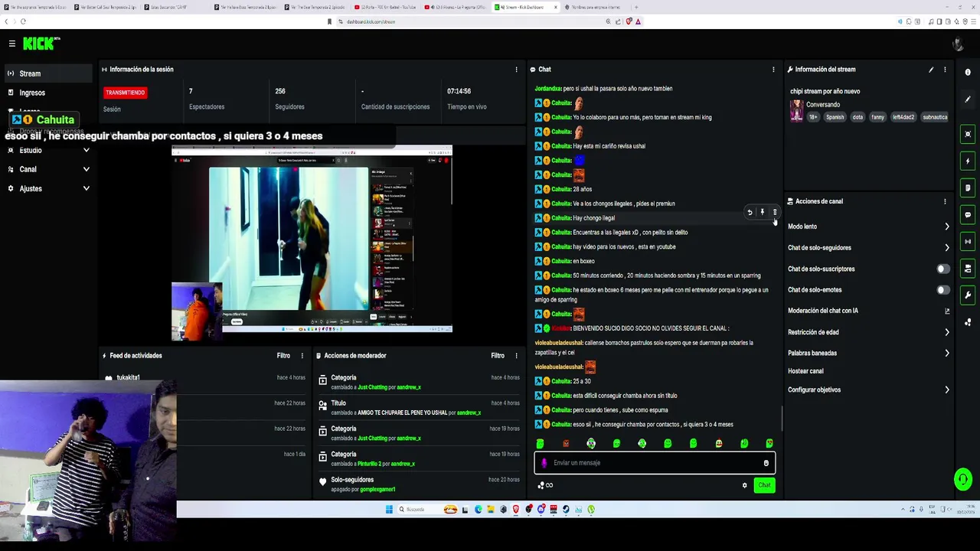This screenshot has width=980, height=551.
Task: Open the hamburger menu beside Kick logo
Action: click(12, 44)
